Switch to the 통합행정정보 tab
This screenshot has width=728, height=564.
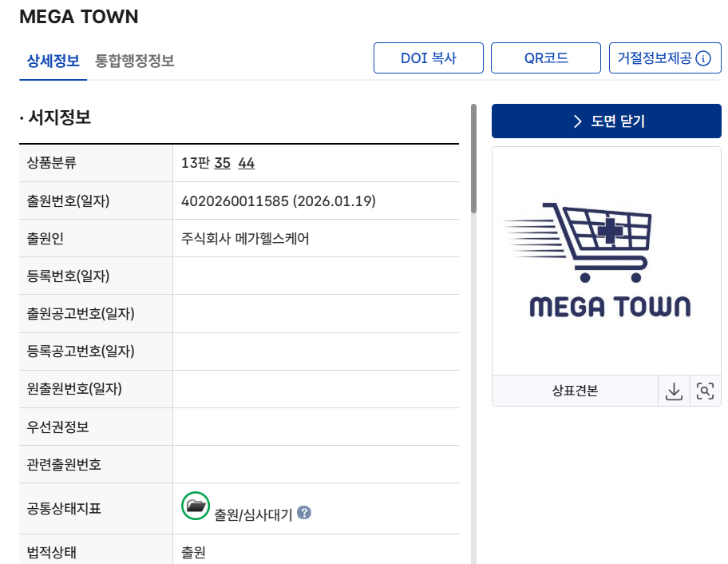point(134,60)
